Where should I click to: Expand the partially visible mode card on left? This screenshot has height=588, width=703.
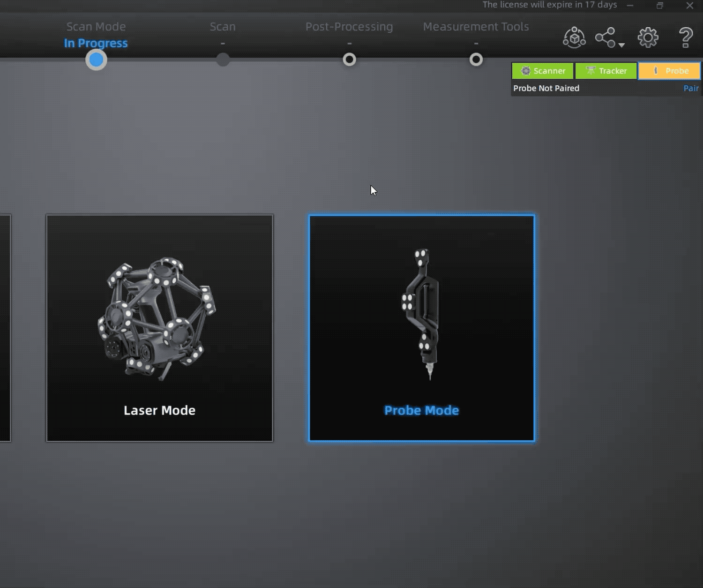pos(5,328)
